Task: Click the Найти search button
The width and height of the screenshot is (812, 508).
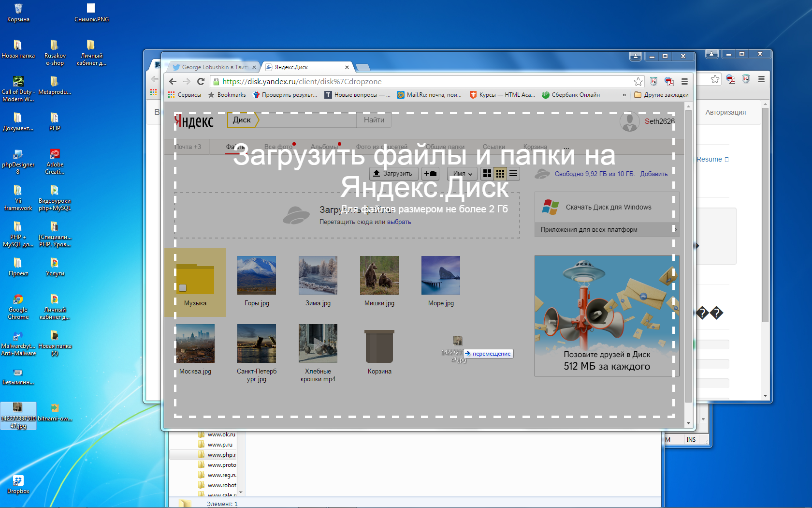Action: [x=374, y=120]
